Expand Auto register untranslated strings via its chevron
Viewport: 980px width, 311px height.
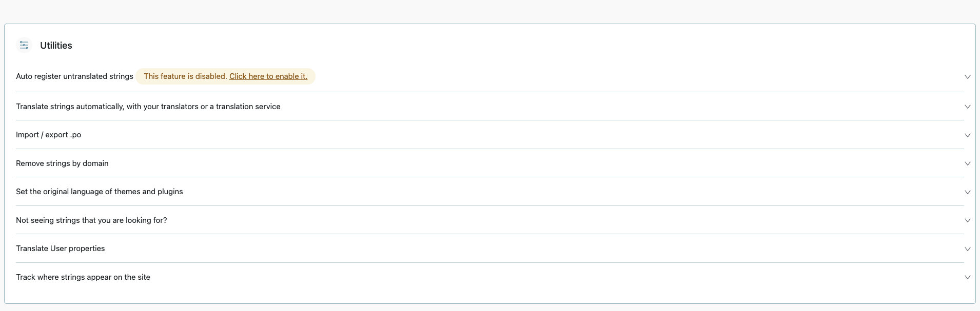pos(967,77)
